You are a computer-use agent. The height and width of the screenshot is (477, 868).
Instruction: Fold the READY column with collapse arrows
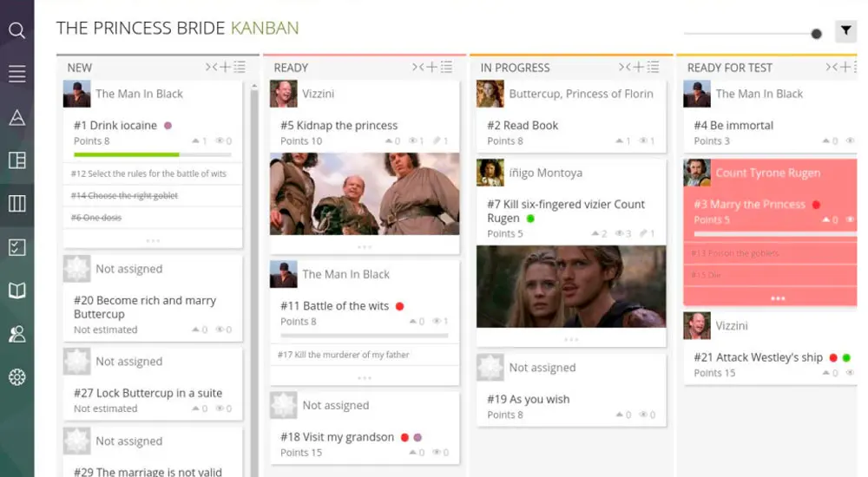[418, 68]
